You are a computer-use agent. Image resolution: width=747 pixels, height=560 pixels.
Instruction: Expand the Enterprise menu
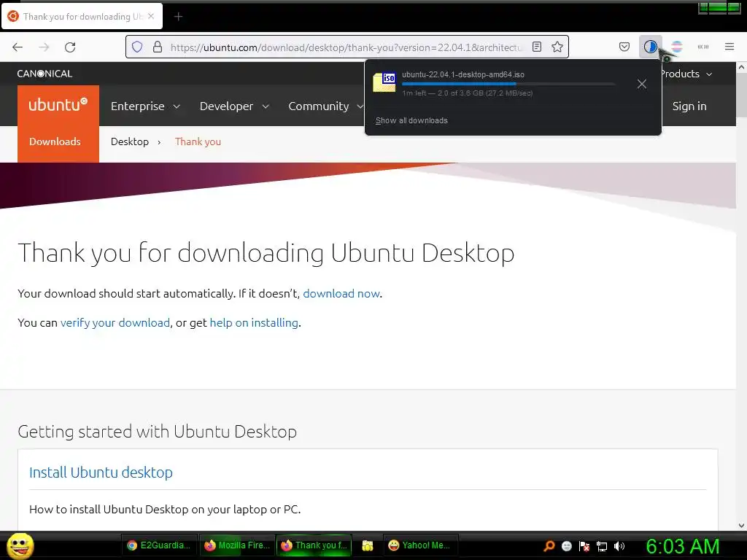click(x=145, y=106)
